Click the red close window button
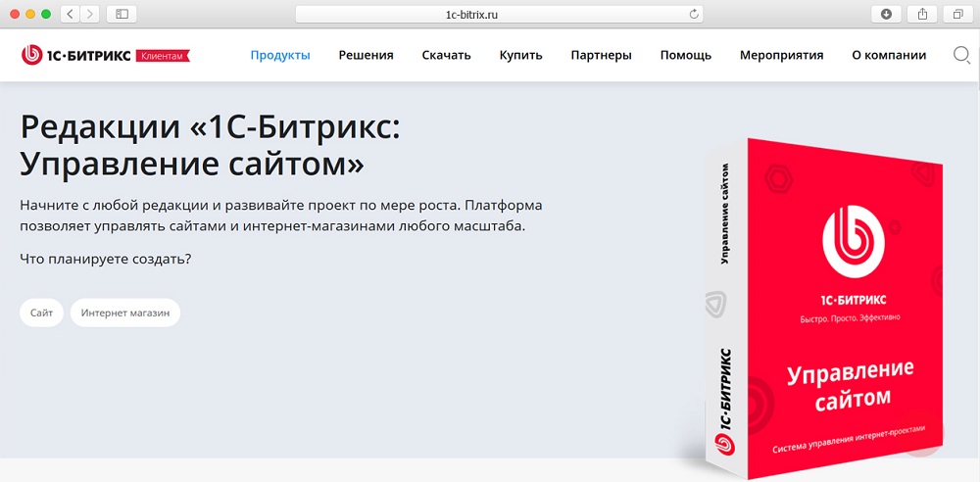This screenshot has height=482, width=980. pos(15,14)
